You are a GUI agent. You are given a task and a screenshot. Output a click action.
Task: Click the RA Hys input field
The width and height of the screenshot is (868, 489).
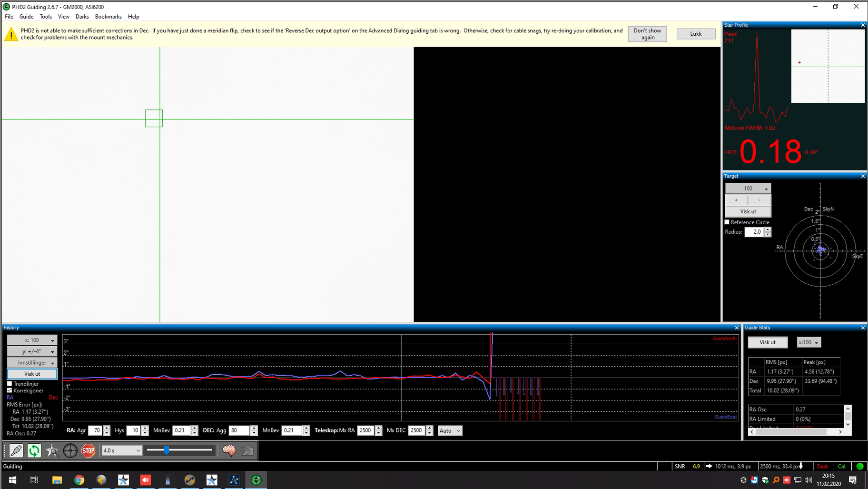pyautogui.click(x=133, y=430)
